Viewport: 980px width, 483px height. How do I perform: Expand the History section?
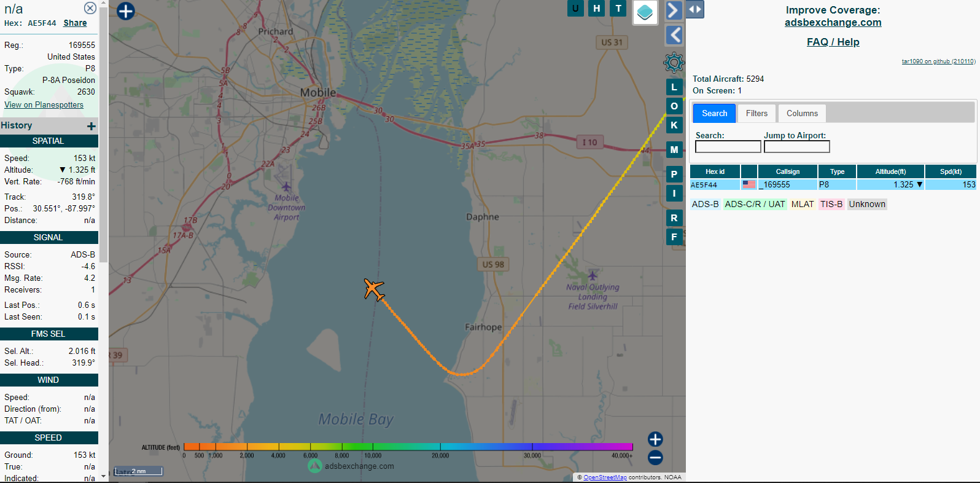click(x=91, y=126)
